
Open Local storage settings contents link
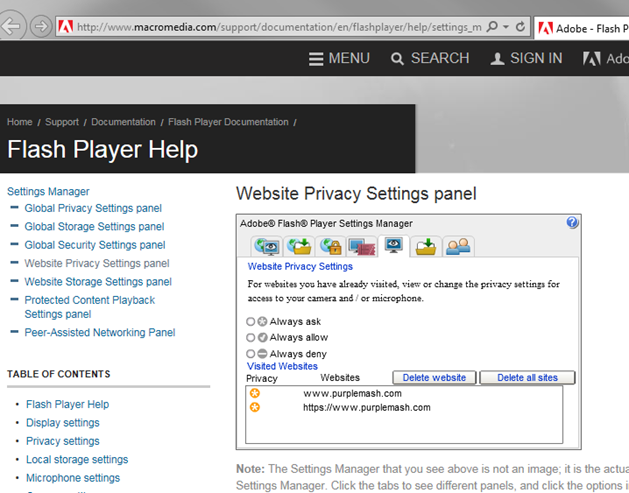click(x=77, y=460)
